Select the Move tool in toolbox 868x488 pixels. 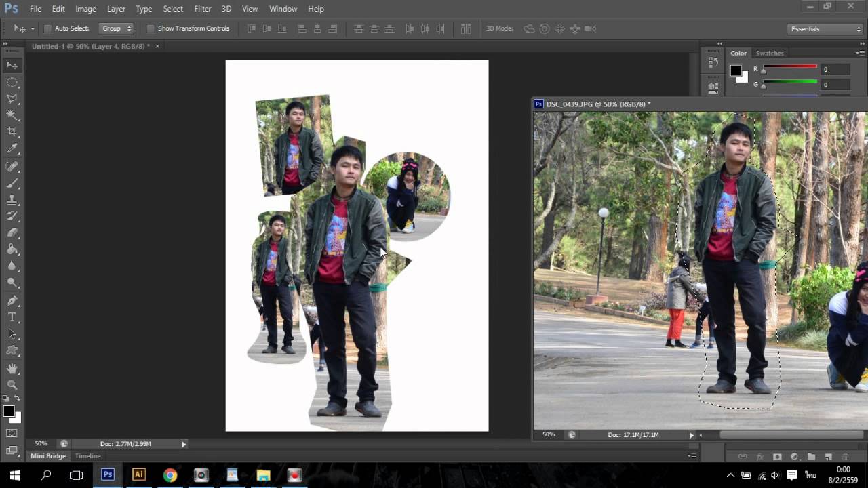point(12,65)
